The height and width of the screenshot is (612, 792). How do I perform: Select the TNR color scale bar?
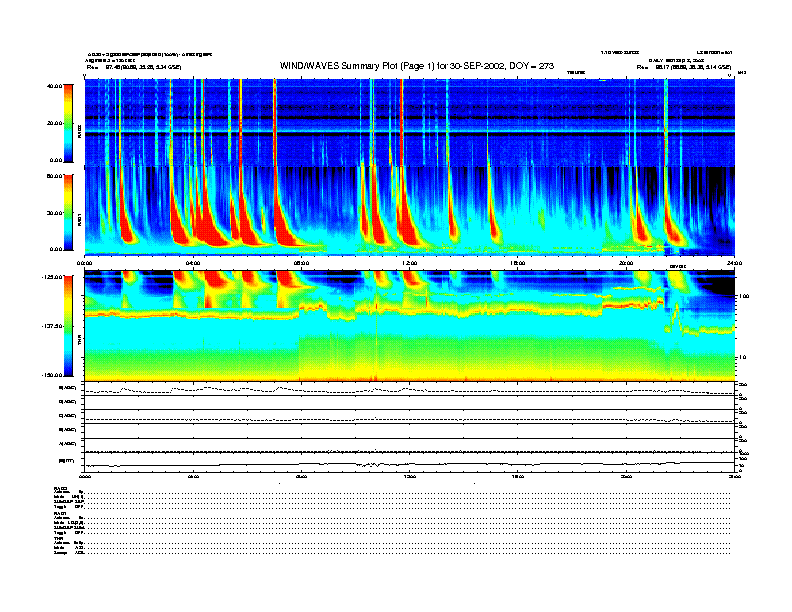(x=68, y=326)
